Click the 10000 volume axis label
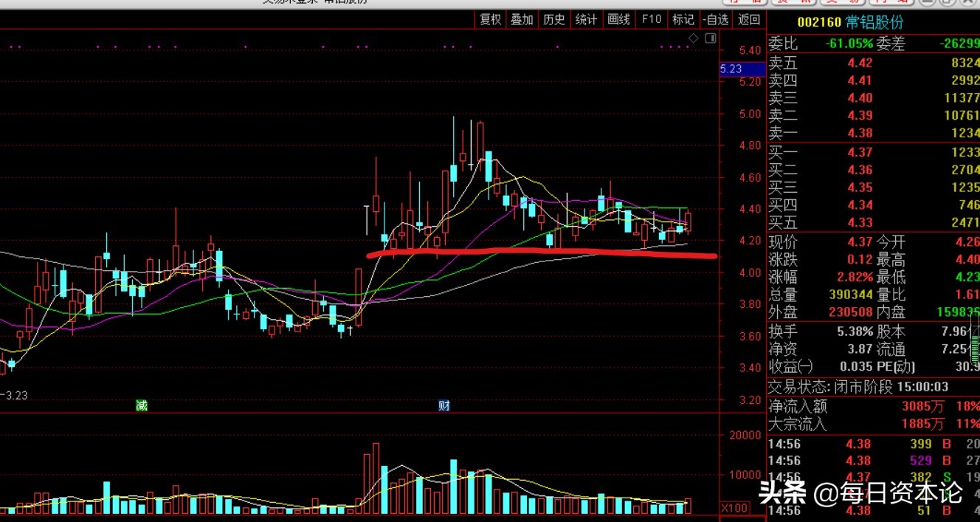 745,475
